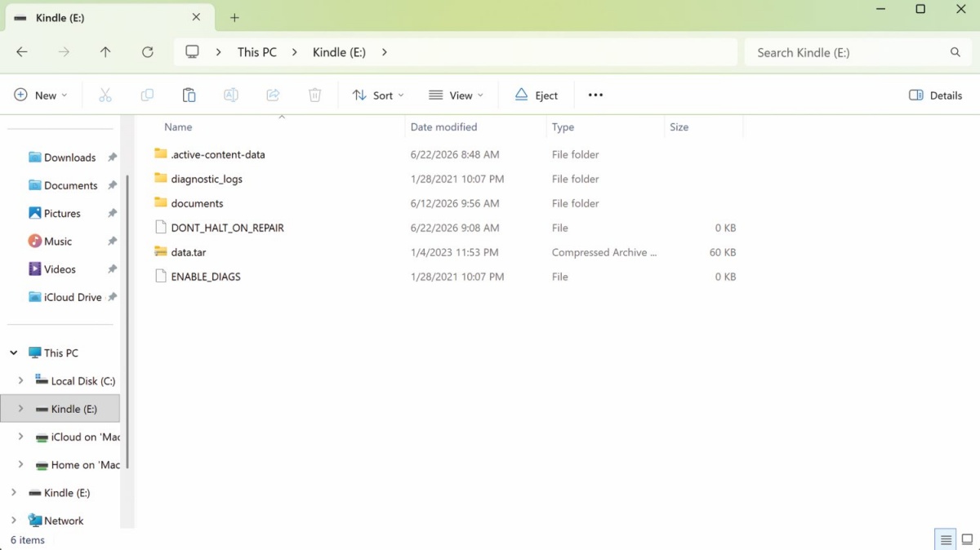Expand the Network tree node
The width and height of the screenshot is (980, 550).
[x=14, y=521]
